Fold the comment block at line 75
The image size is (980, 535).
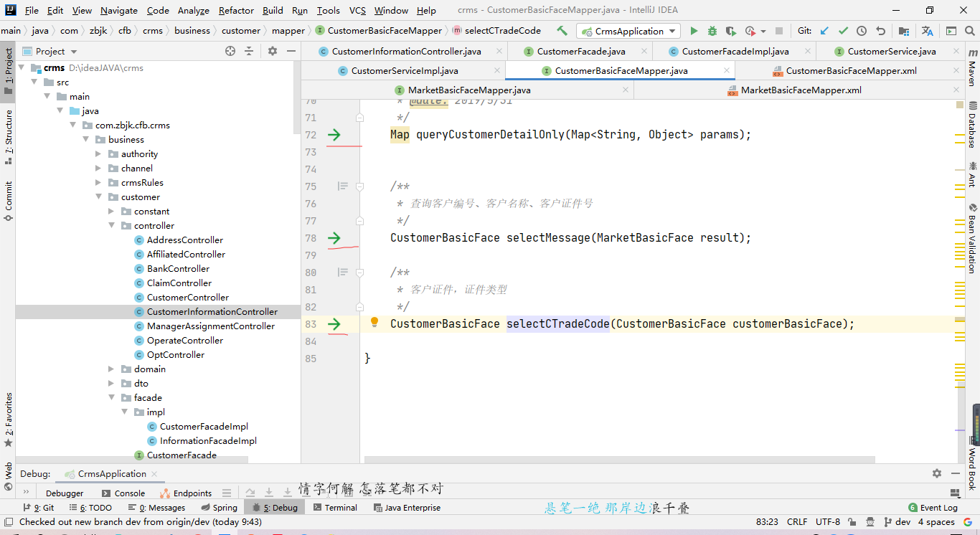click(360, 186)
